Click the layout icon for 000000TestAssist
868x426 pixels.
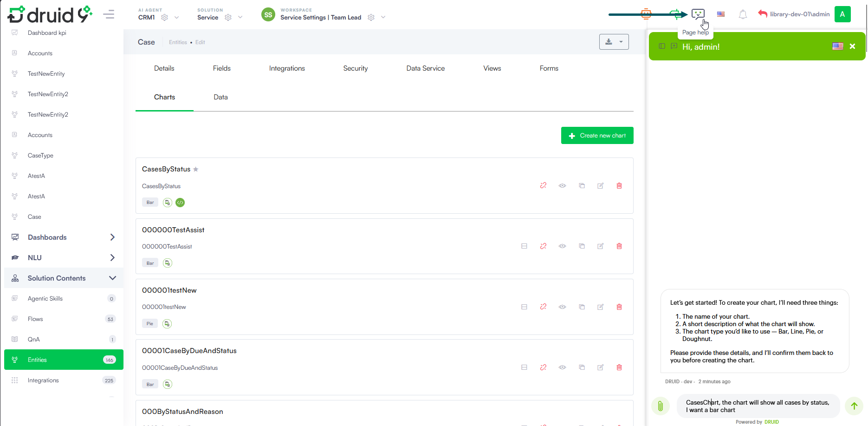524,246
